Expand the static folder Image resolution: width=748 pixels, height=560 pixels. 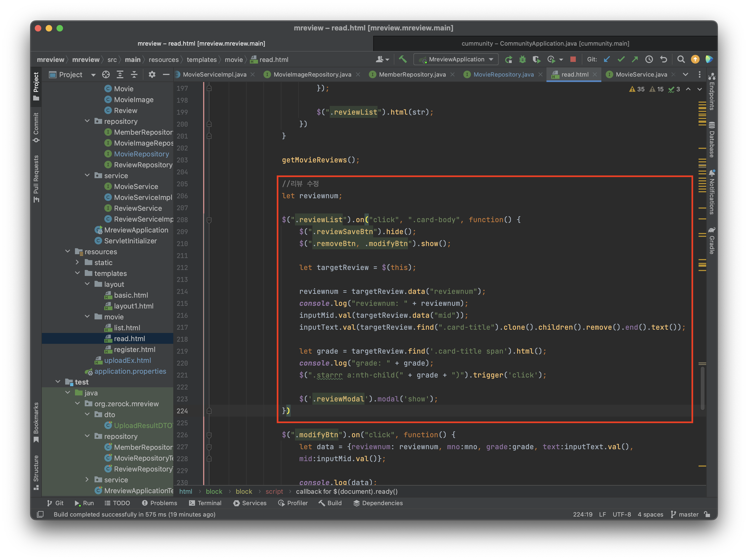point(77,262)
